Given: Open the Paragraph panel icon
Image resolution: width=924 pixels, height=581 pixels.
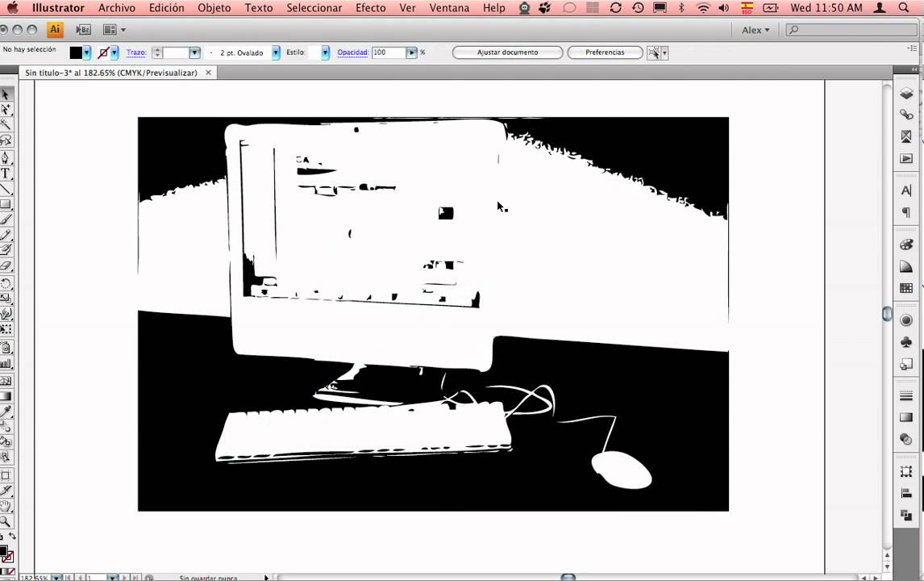Looking at the screenshot, I should pos(906,211).
